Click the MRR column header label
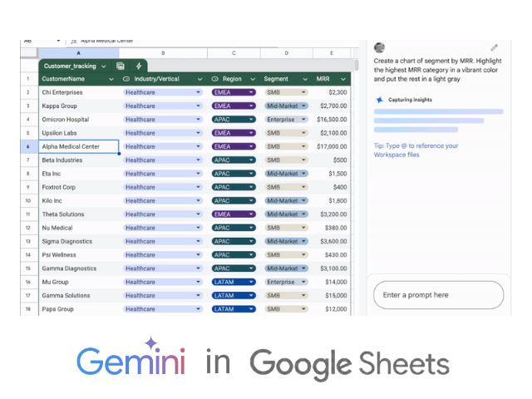 point(323,79)
